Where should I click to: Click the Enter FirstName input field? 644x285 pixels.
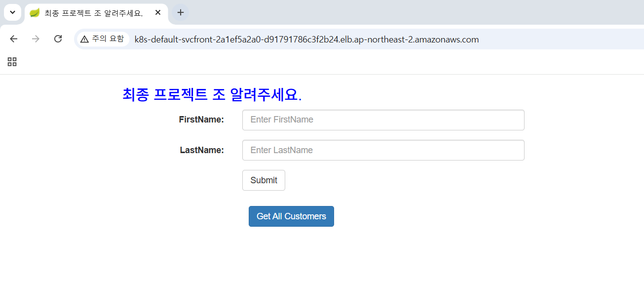point(383,120)
